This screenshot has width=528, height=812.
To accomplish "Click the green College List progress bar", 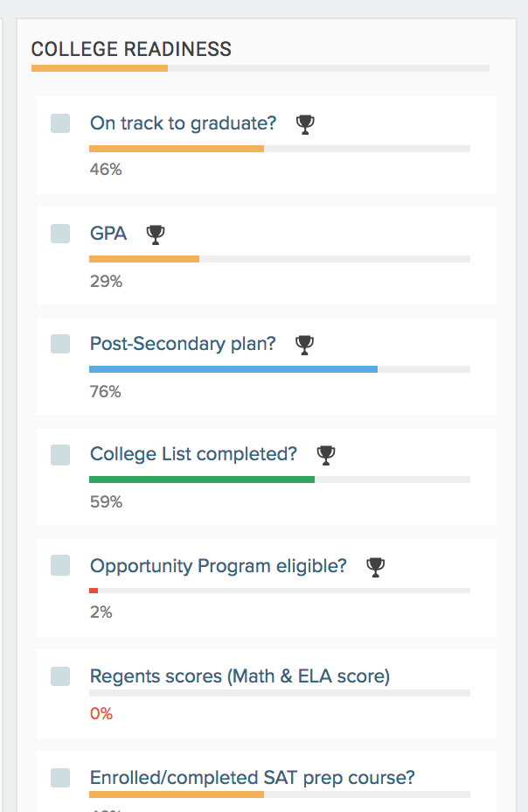I will [x=202, y=479].
